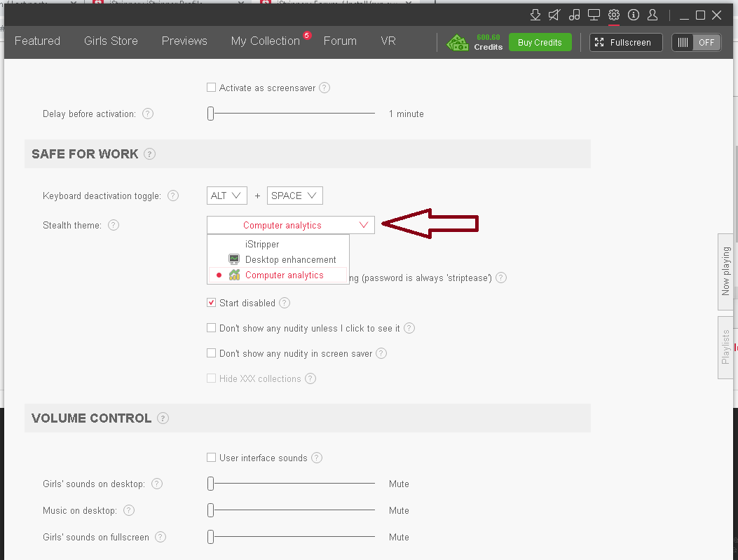Open the Playlists side panel
738x560 pixels.
[x=725, y=348]
